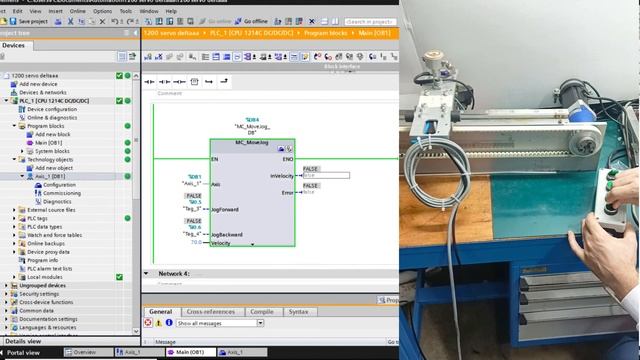The width and height of the screenshot is (640, 360).
Task: Click Add new device in tree
Action: [38, 84]
